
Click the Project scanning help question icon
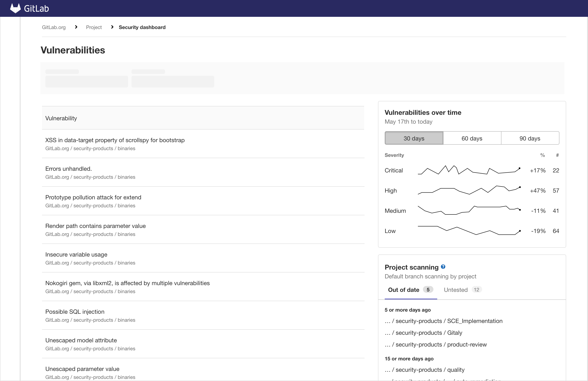pos(443,267)
